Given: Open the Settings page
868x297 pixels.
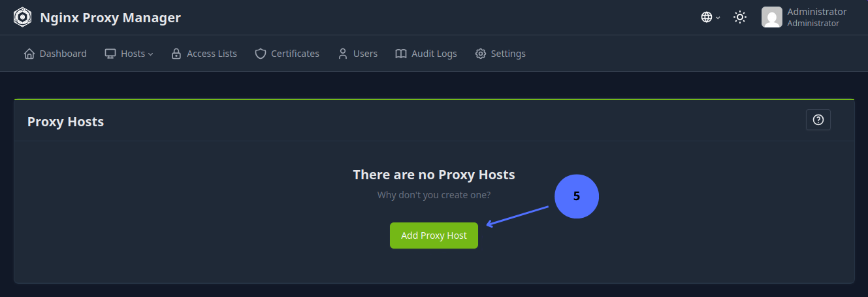Looking at the screenshot, I should click(x=500, y=54).
